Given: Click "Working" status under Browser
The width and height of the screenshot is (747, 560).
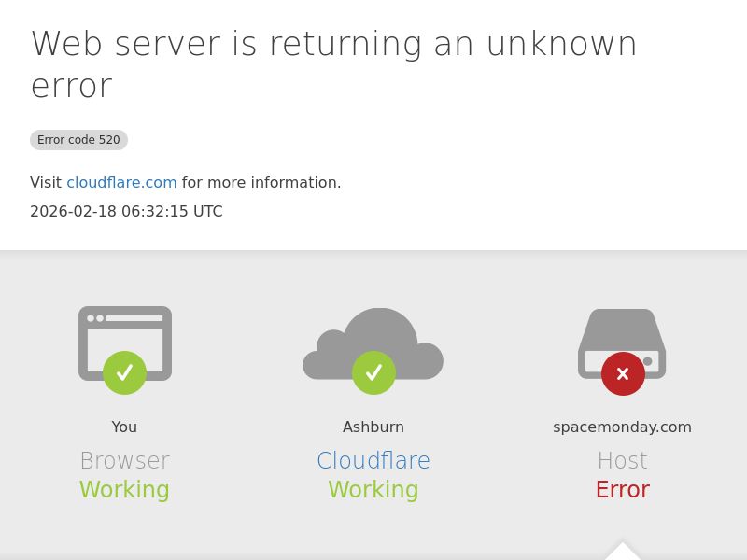Looking at the screenshot, I should pyautogui.click(x=124, y=490).
